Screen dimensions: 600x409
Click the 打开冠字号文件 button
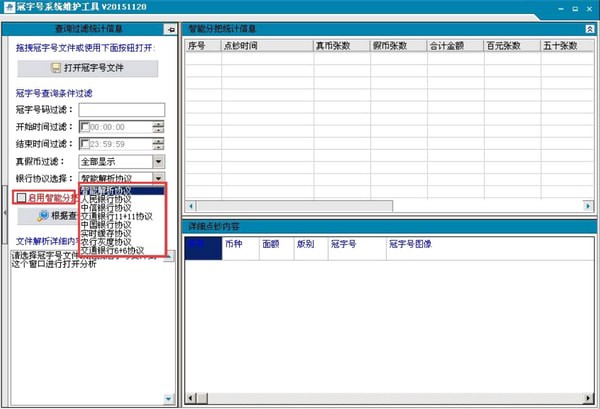88,69
